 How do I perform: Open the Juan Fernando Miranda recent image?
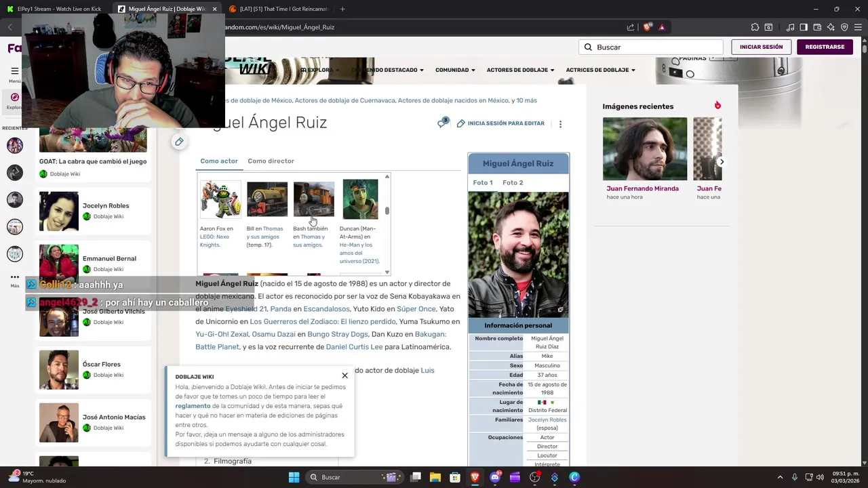point(645,149)
